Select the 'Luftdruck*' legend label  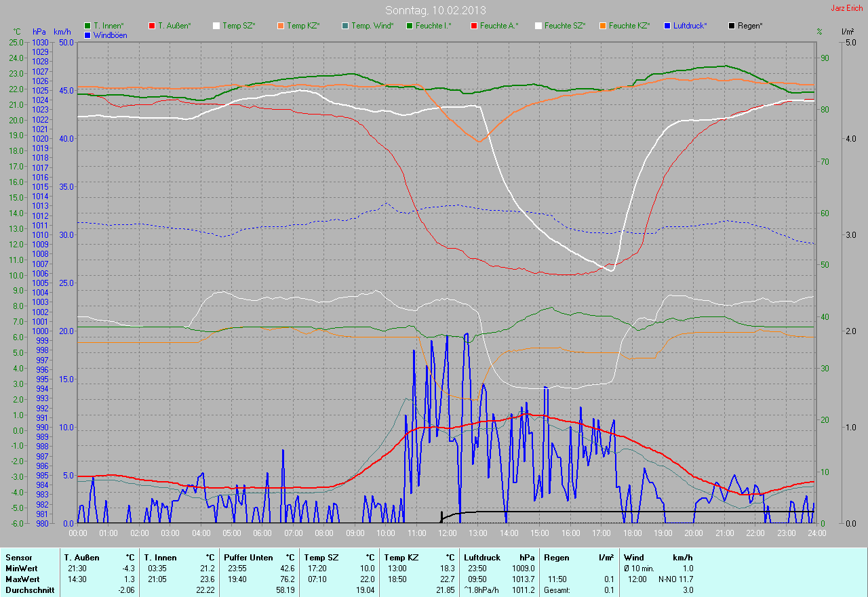(690, 26)
